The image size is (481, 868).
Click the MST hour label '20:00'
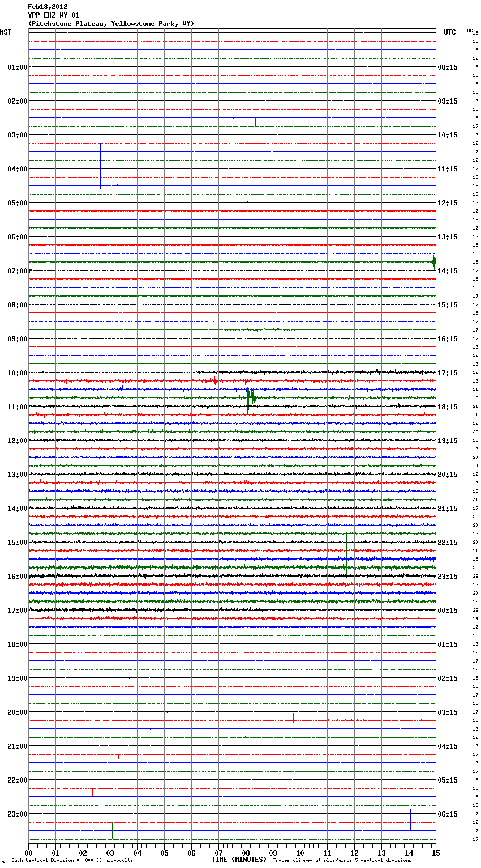coord(18,712)
